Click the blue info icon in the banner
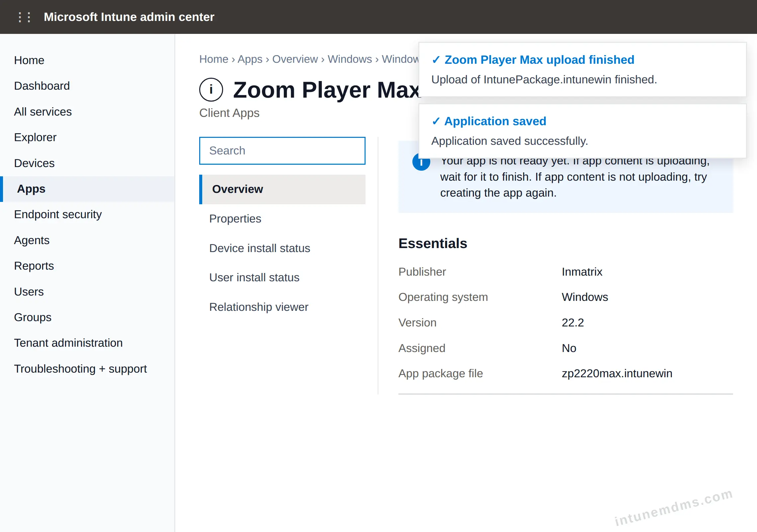The width and height of the screenshot is (757, 532). tap(421, 162)
